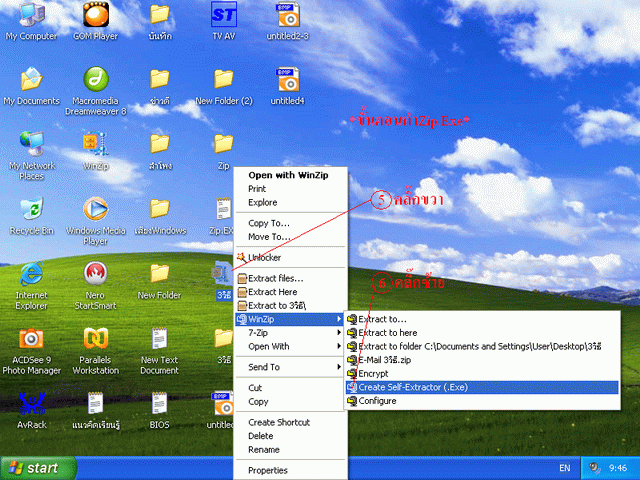Expand the Send To submenu
Image resolution: width=640 pixels, height=480 pixels.
coord(291,367)
